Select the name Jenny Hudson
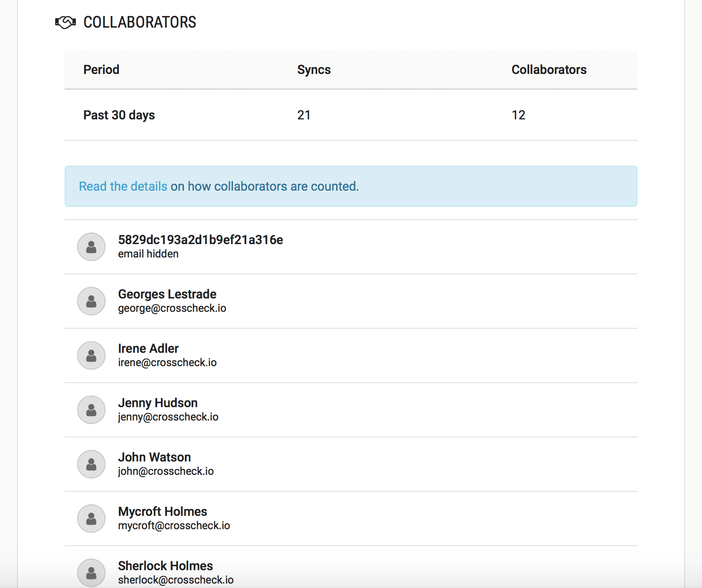The width and height of the screenshot is (702, 588). (158, 403)
